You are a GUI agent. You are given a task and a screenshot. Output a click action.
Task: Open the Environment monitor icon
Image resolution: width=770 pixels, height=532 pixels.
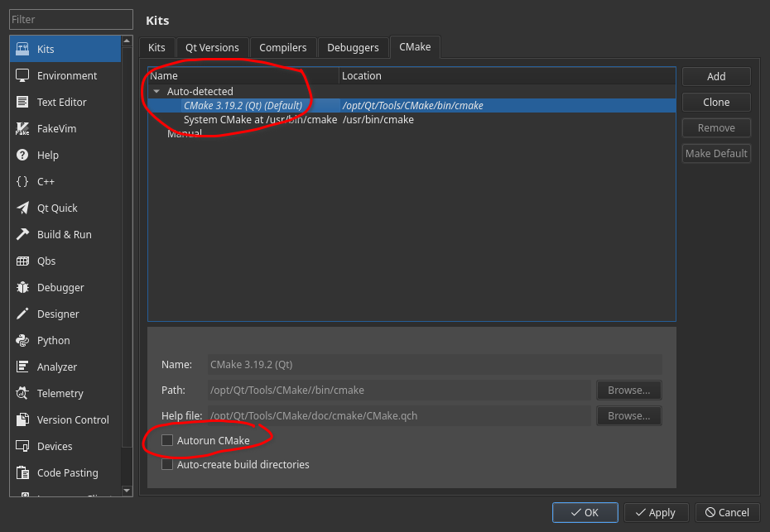click(x=22, y=76)
